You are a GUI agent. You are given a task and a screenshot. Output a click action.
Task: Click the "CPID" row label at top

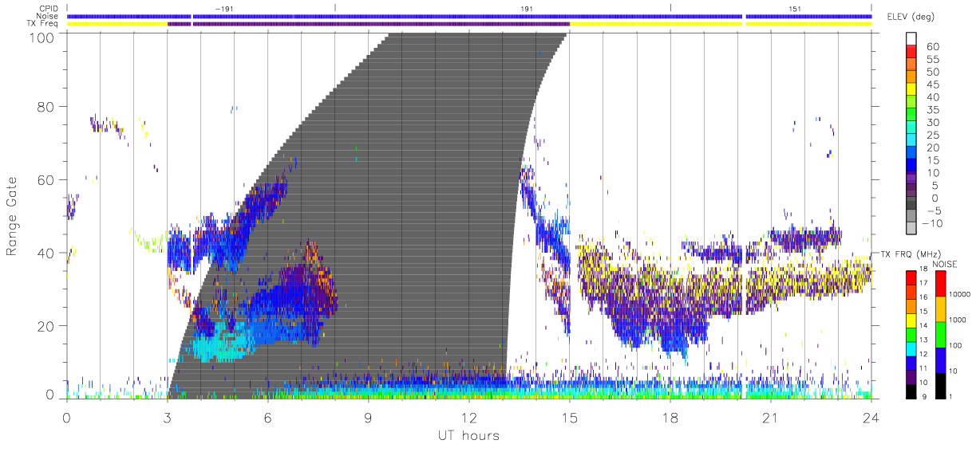tap(49, 8)
